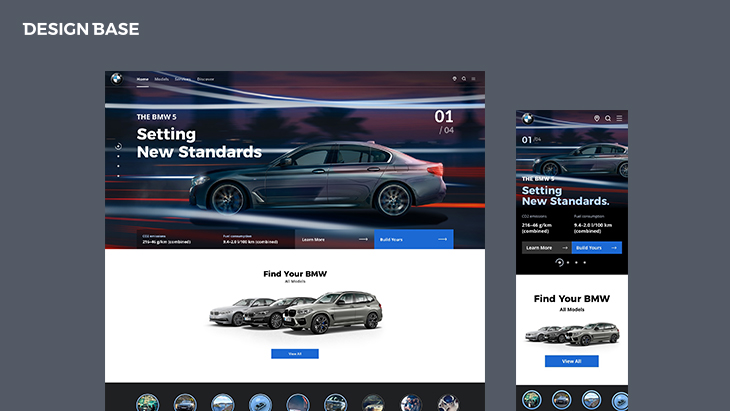The width and height of the screenshot is (730, 411).
Task: Tap Learn More button in mobile mockup
Action: (546, 248)
